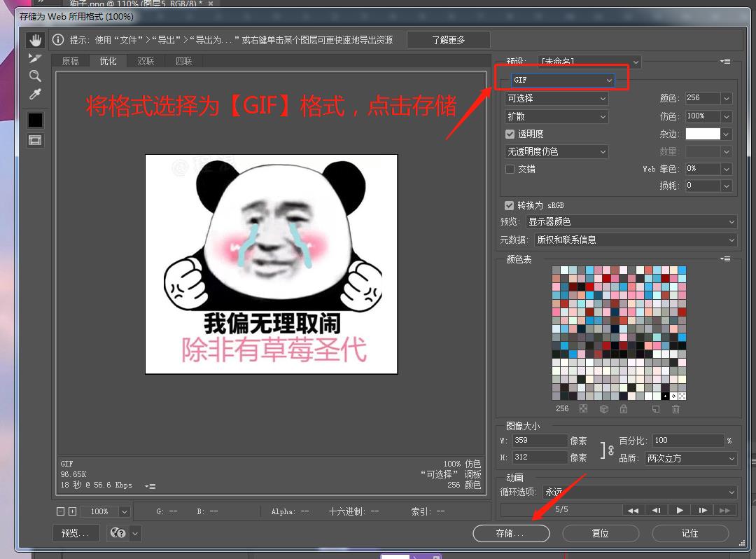The image size is (756, 559).
Task: Open the GIF format dropdown
Action: [x=563, y=81]
